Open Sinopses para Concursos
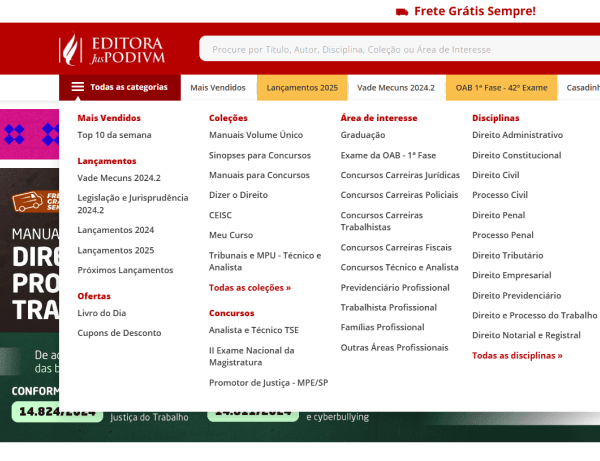This screenshot has height=461, width=600. pyautogui.click(x=260, y=155)
